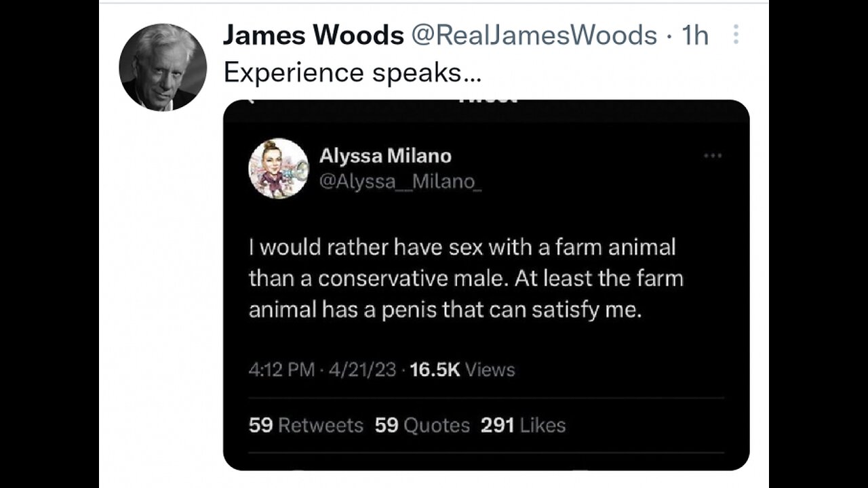Show the 291 Likes list
Image resolution: width=868 pixels, height=488 pixels.
click(523, 425)
